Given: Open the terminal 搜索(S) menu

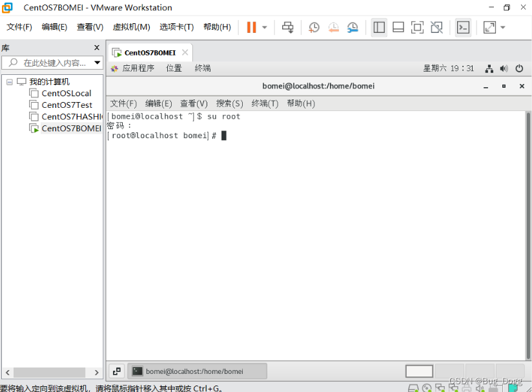Looking at the screenshot, I should click(230, 103).
